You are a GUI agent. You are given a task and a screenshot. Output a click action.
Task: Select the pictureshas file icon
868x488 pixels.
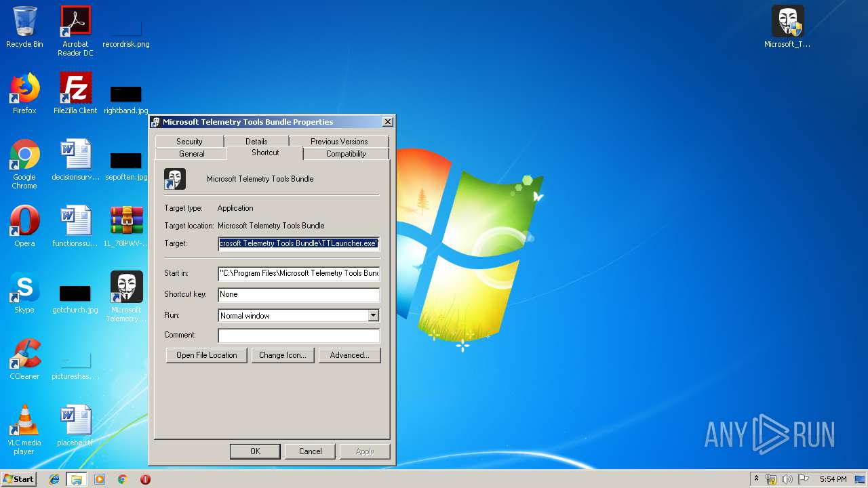(75, 365)
